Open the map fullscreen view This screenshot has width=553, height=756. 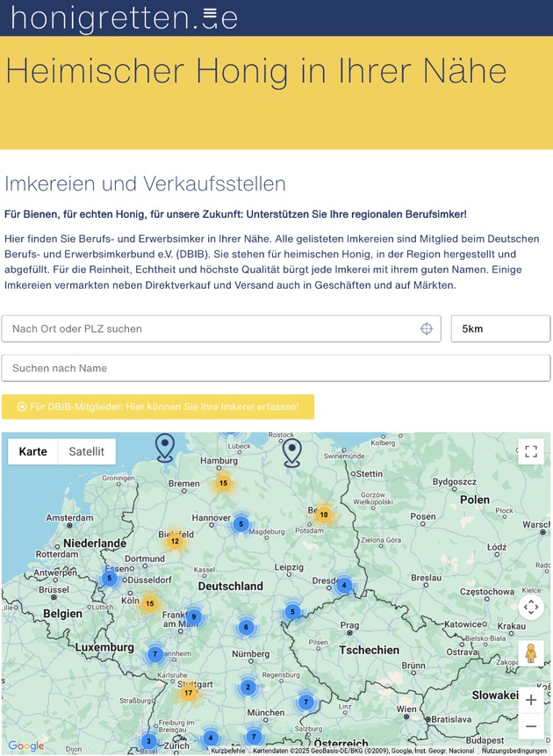pos(531,451)
